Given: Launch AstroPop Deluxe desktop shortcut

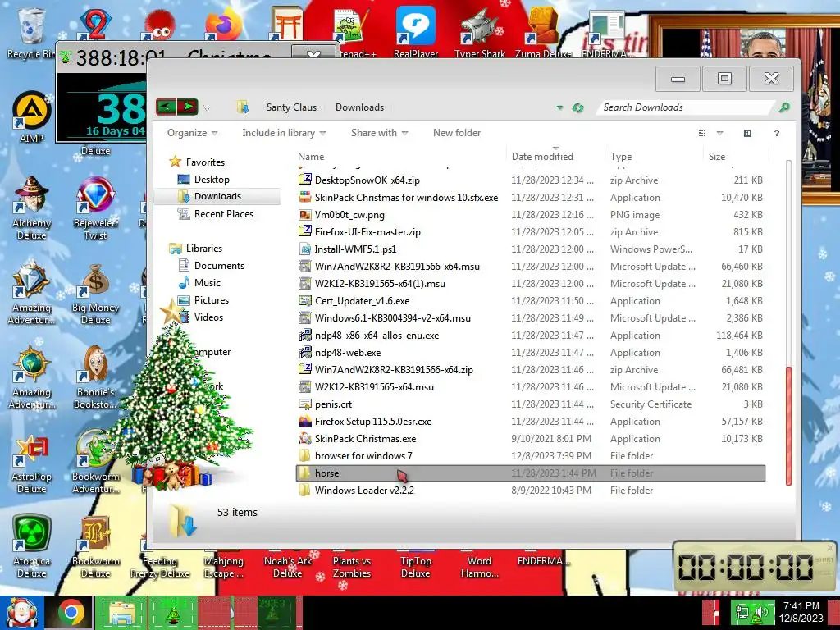Looking at the screenshot, I should point(31,463).
